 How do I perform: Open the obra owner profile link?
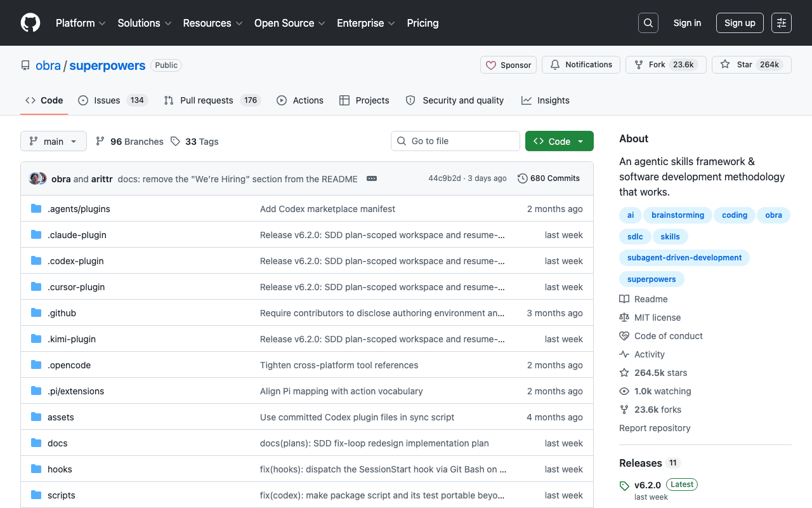[48, 65]
